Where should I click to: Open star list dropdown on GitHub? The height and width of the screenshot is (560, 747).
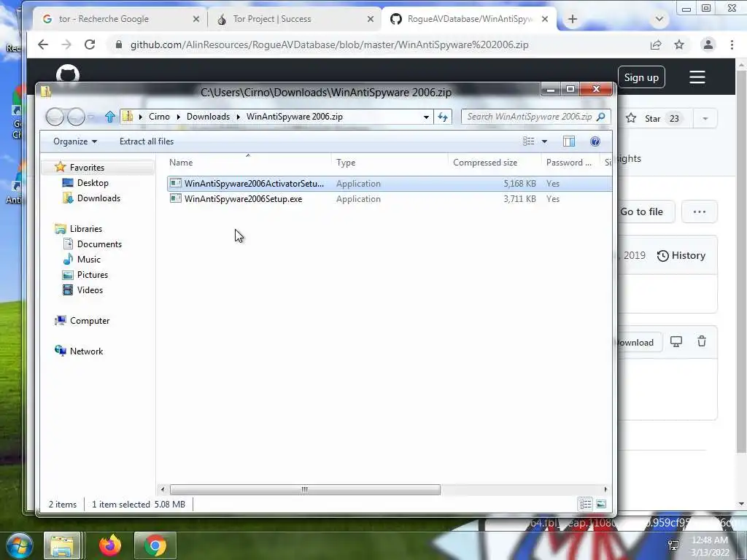click(705, 119)
